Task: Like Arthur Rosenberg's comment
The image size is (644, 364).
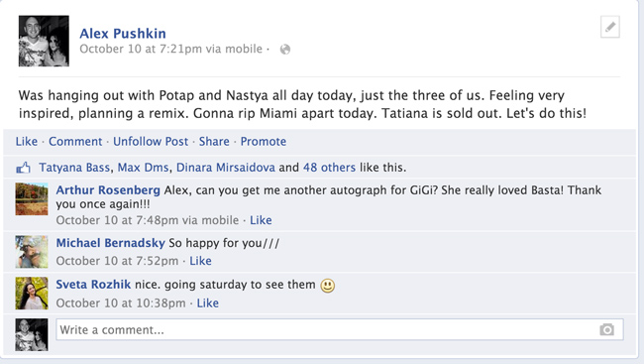Action: 261,220
